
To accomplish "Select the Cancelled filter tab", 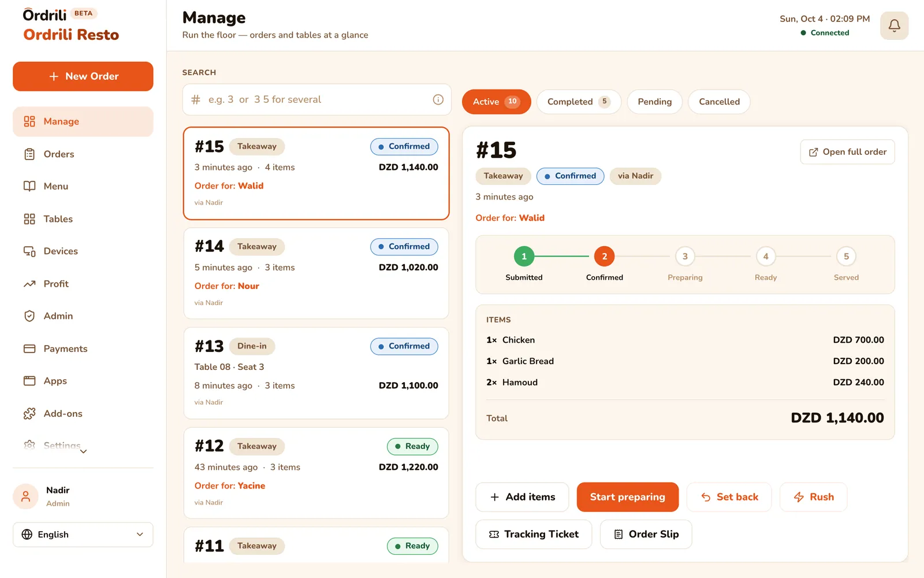I will (719, 102).
